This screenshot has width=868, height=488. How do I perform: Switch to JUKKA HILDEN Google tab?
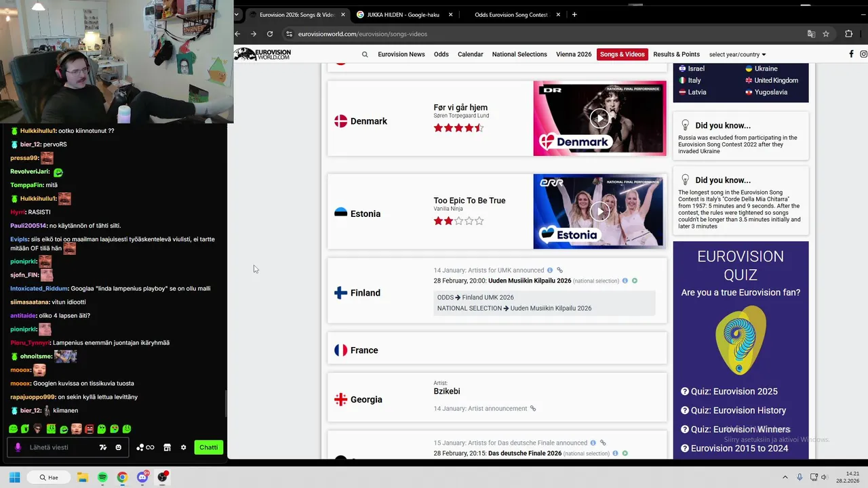(402, 14)
